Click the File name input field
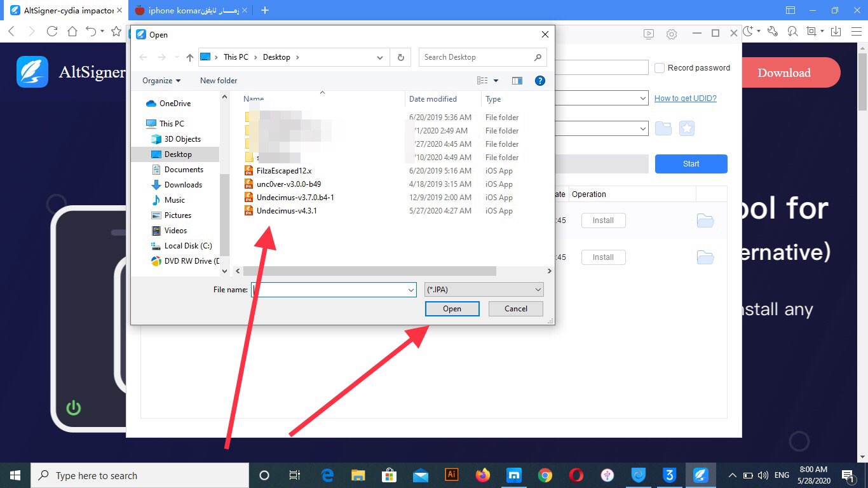868x488 pixels. point(329,290)
